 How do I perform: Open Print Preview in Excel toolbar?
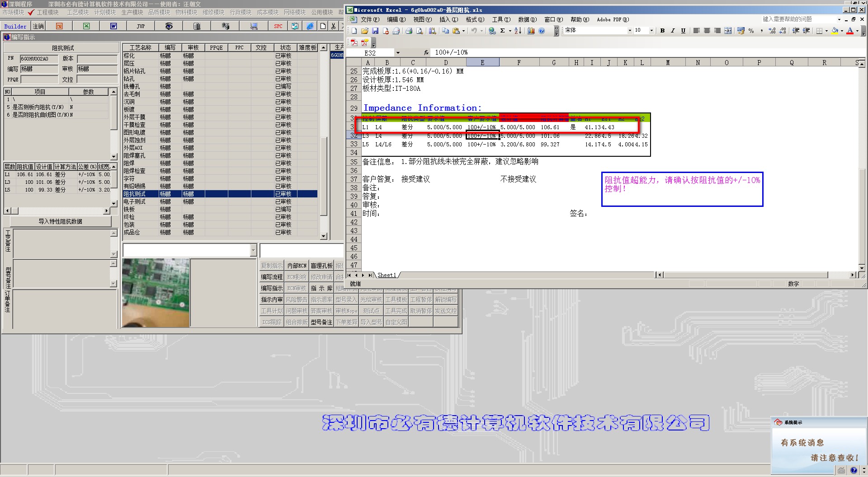coord(420,31)
